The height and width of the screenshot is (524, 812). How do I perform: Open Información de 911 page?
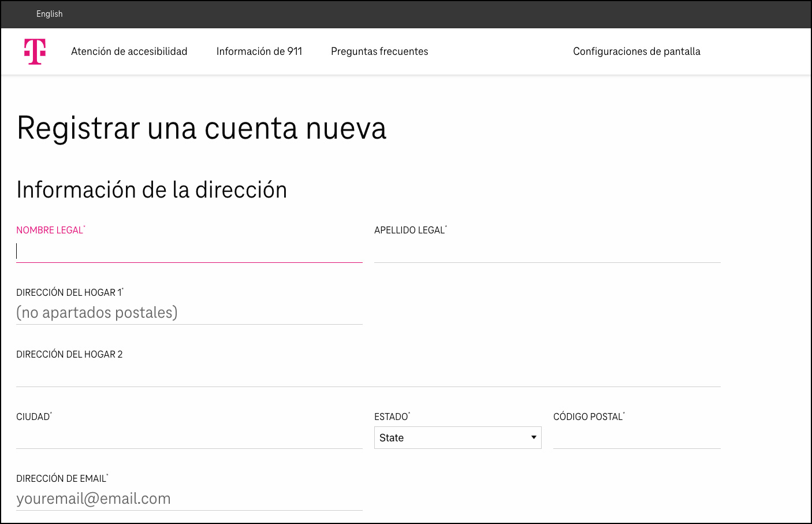(259, 51)
